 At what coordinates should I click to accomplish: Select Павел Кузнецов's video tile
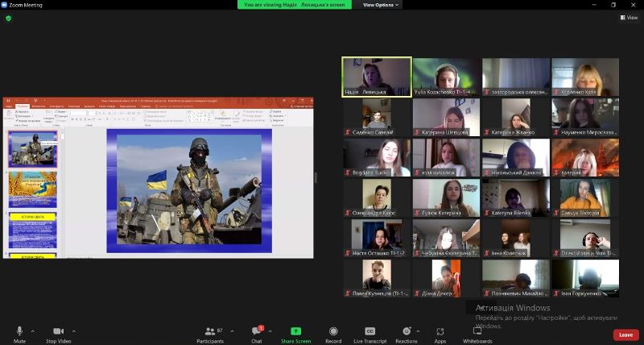coord(377,278)
